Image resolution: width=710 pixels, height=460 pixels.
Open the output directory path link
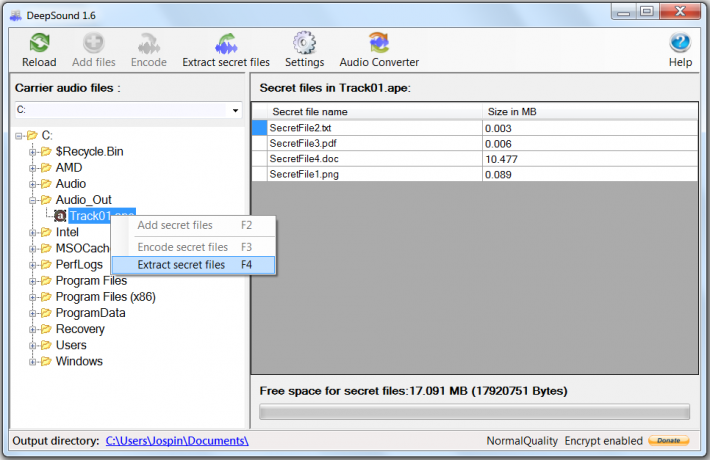point(177,441)
